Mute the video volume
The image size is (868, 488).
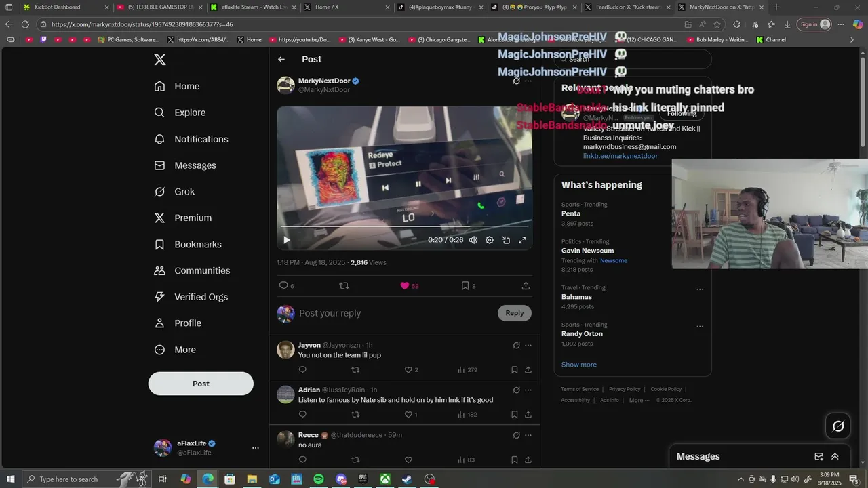(473, 240)
